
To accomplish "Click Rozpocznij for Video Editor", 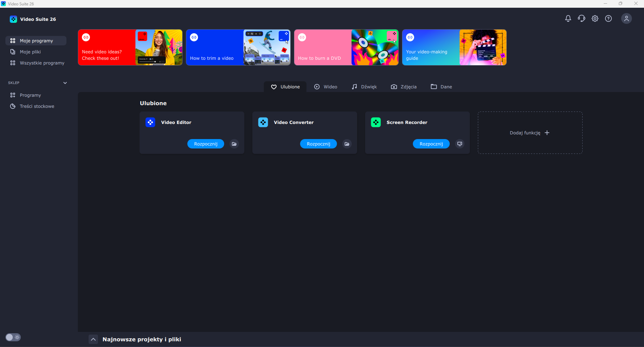I will tap(206, 144).
